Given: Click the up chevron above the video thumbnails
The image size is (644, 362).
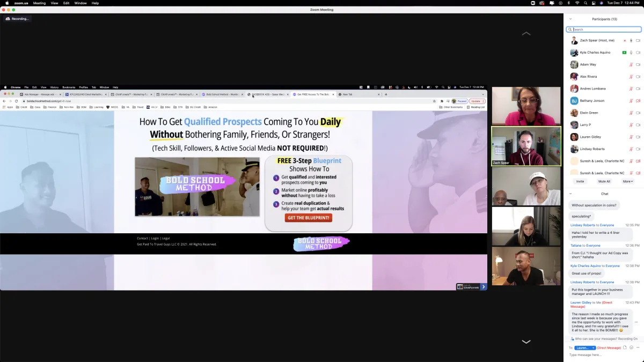Looking at the screenshot, I should coord(526,34).
